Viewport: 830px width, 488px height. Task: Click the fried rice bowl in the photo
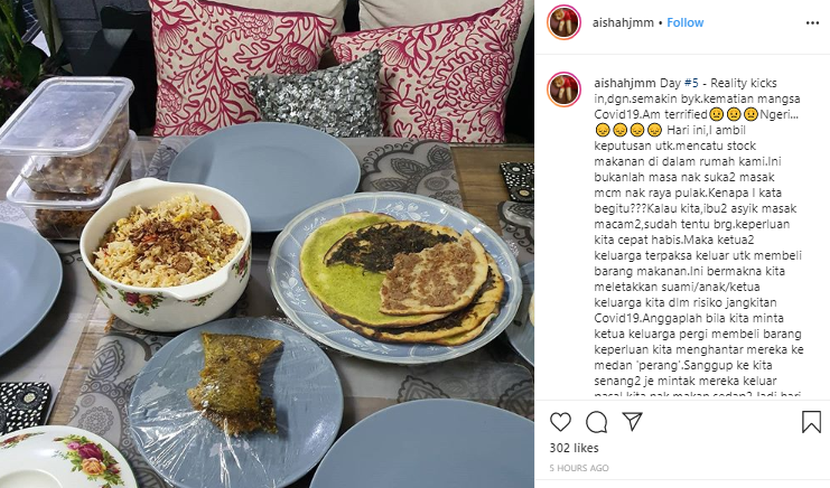point(166,253)
